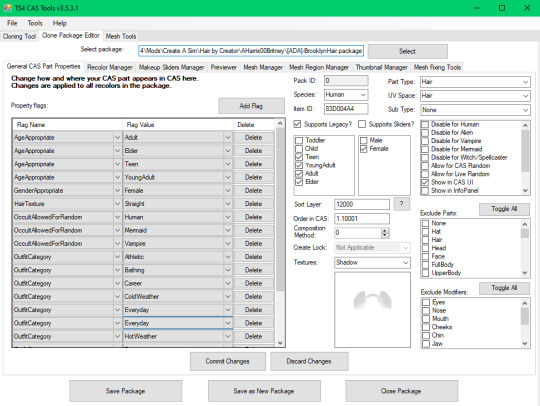Screen dimensions: 540x406
Task: Check the Eyes exclude modifier
Action: [426, 302]
